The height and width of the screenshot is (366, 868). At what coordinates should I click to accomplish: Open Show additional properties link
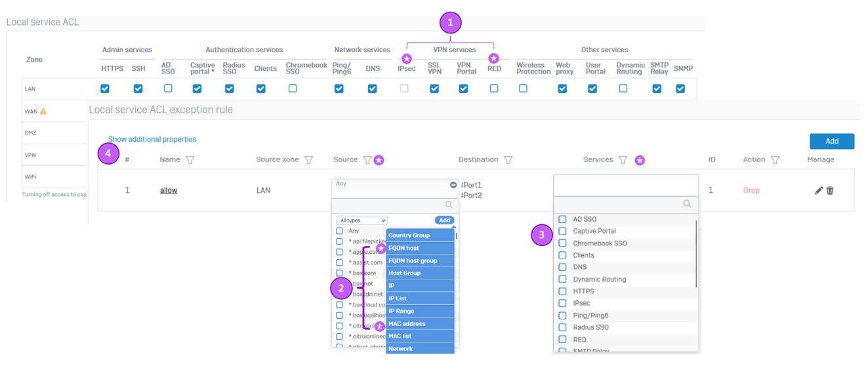point(152,139)
